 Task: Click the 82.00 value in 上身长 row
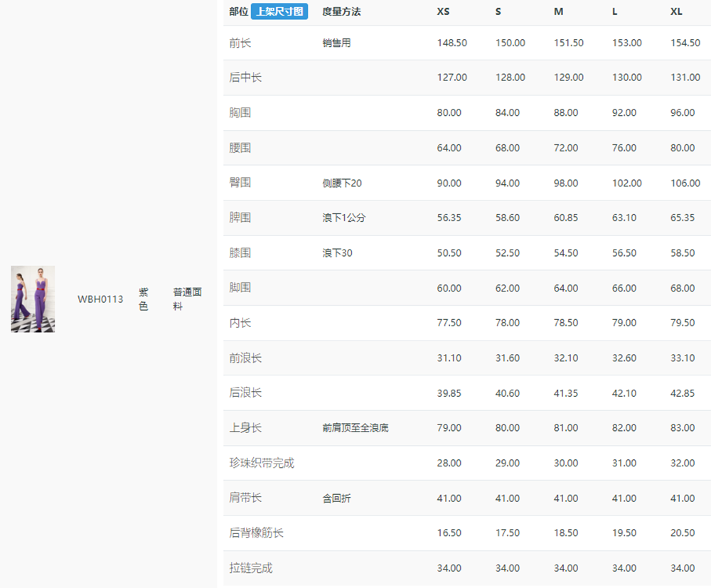click(624, 428)
